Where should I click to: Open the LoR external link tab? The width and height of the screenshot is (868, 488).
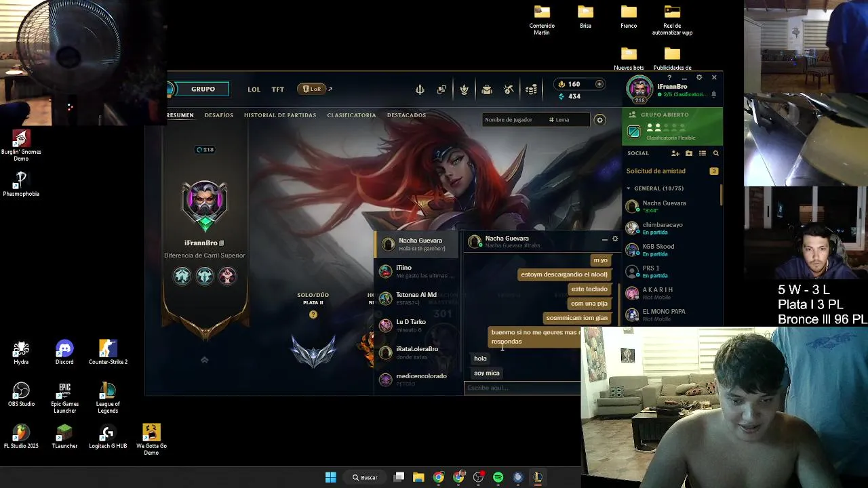point(315,89)
